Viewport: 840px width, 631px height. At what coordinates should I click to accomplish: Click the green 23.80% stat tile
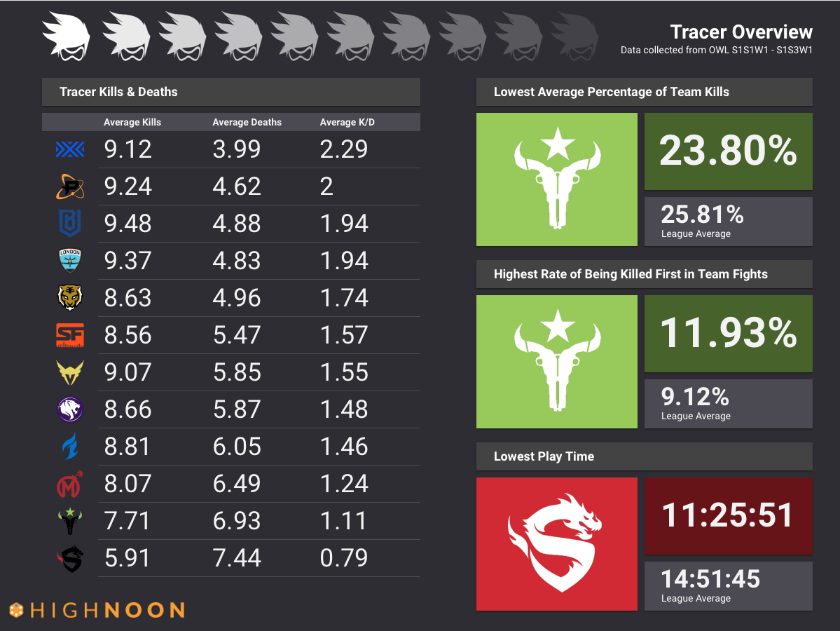(728, 151)
